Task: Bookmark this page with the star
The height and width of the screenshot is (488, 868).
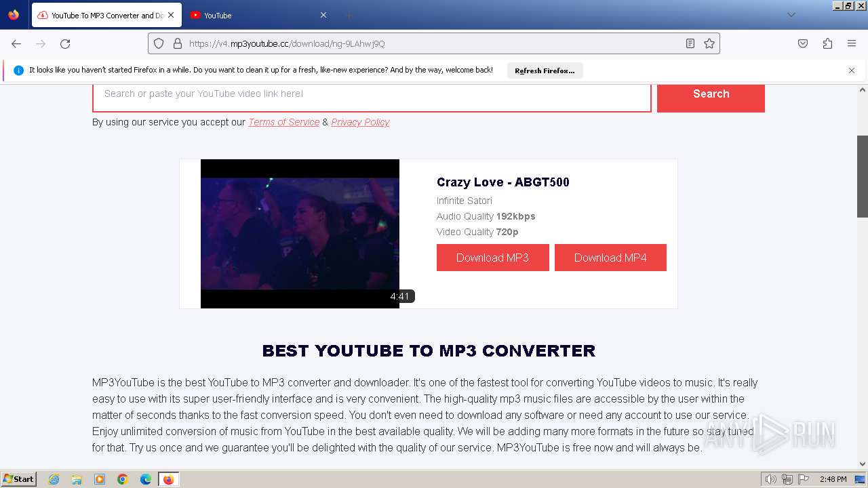Action: point(709,43)
